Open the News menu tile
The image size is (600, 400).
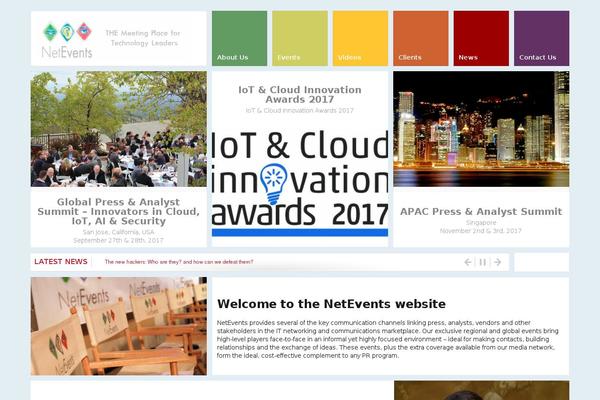pos(481,38)
